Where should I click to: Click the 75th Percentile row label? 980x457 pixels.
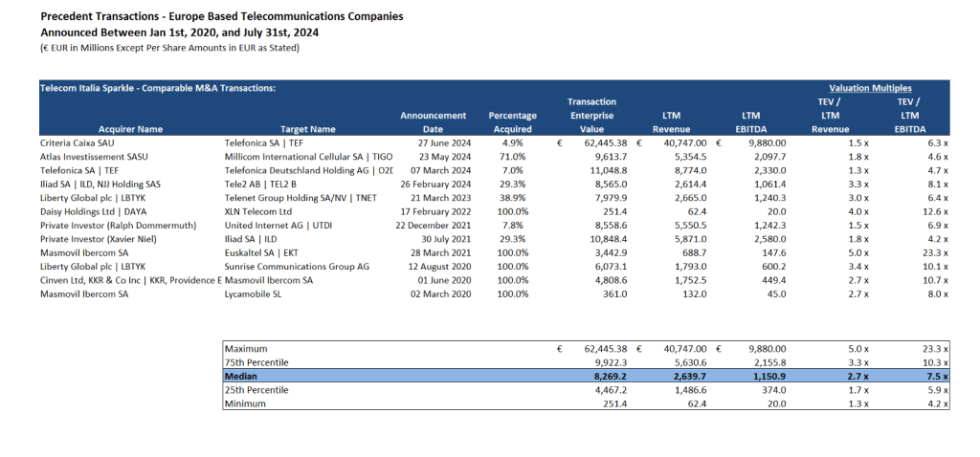pos(255,363)
